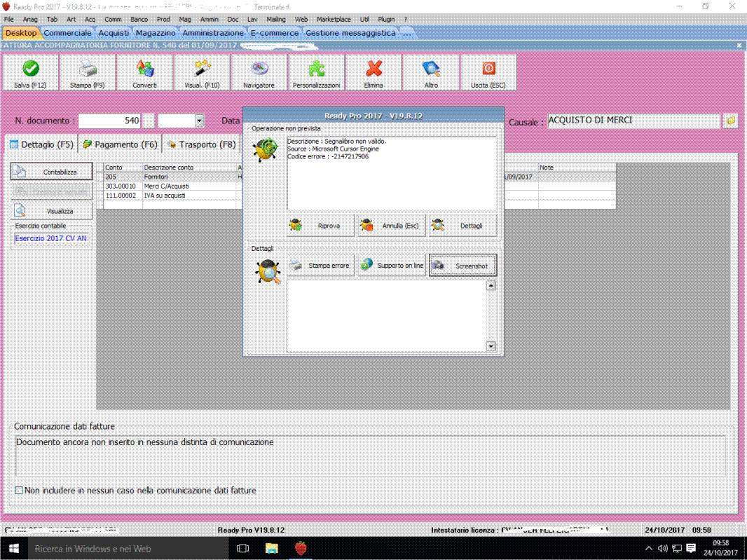Open the Banco menu
The width and height of the screenshot is (747, 560).
pyautogui.click(x=139, y=19)
